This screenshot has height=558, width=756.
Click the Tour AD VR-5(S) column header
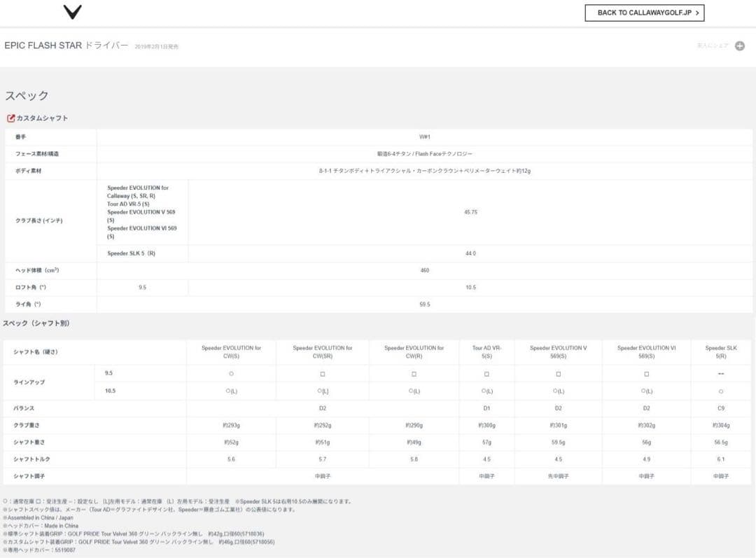click(486, 352)
